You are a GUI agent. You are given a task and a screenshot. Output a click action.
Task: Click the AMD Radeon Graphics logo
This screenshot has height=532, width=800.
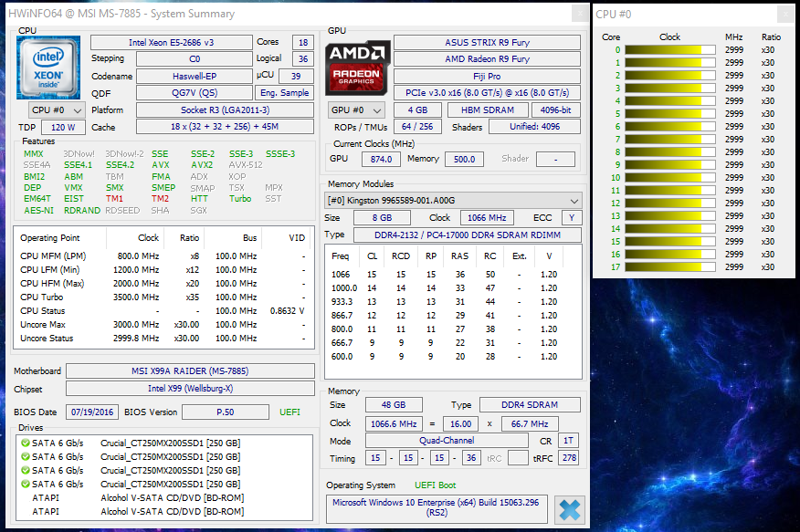point(358,68)
